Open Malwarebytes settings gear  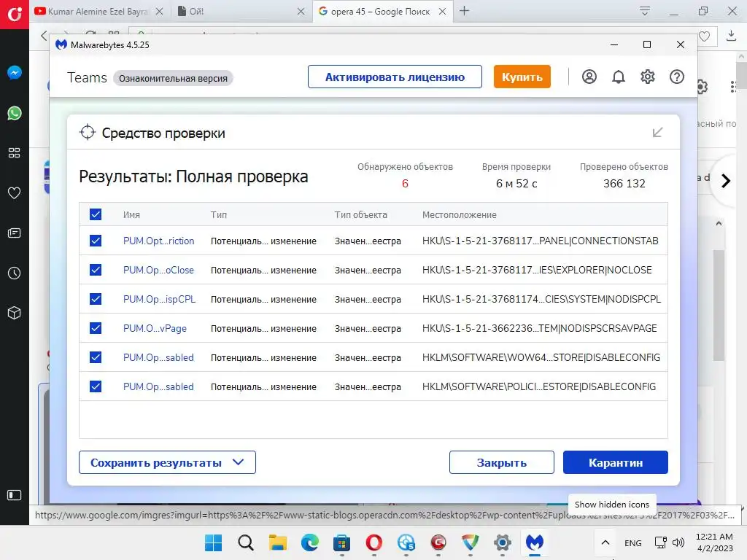pos(648,77)
